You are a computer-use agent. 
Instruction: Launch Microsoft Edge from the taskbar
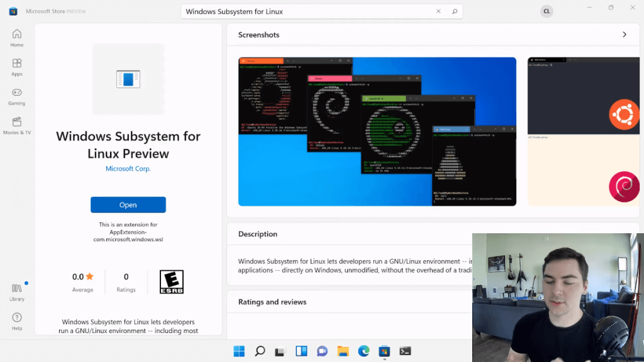tap(364, 351)
